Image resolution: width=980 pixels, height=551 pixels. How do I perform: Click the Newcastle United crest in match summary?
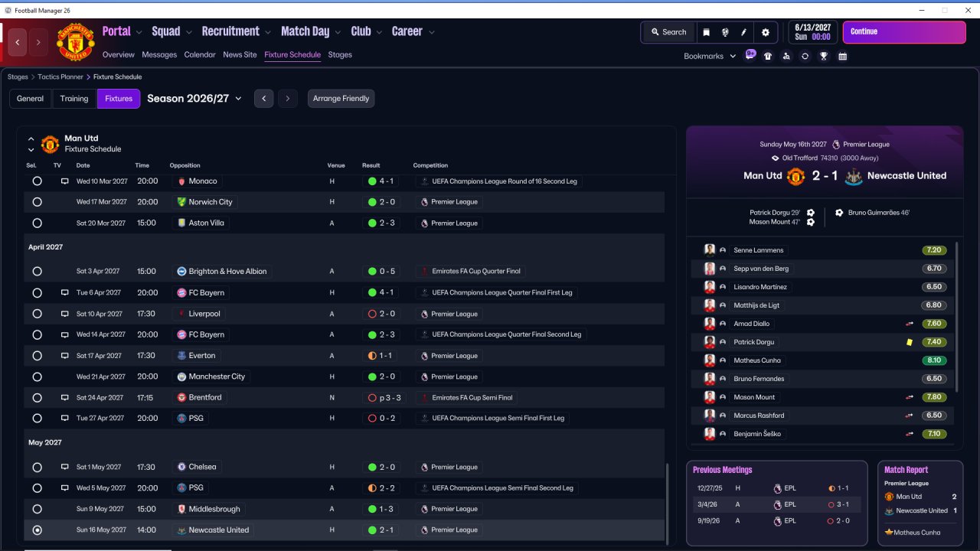[x=853, y=176]
